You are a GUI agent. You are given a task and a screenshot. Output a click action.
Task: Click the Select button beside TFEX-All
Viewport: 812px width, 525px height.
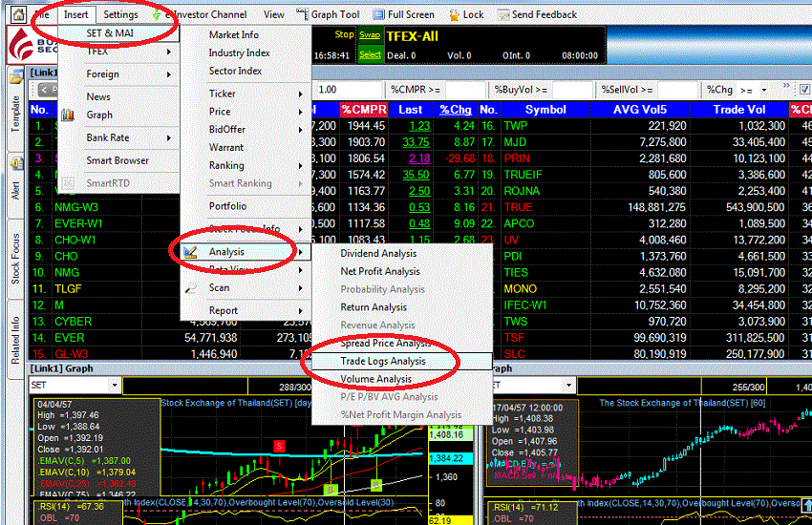[371, 54]
